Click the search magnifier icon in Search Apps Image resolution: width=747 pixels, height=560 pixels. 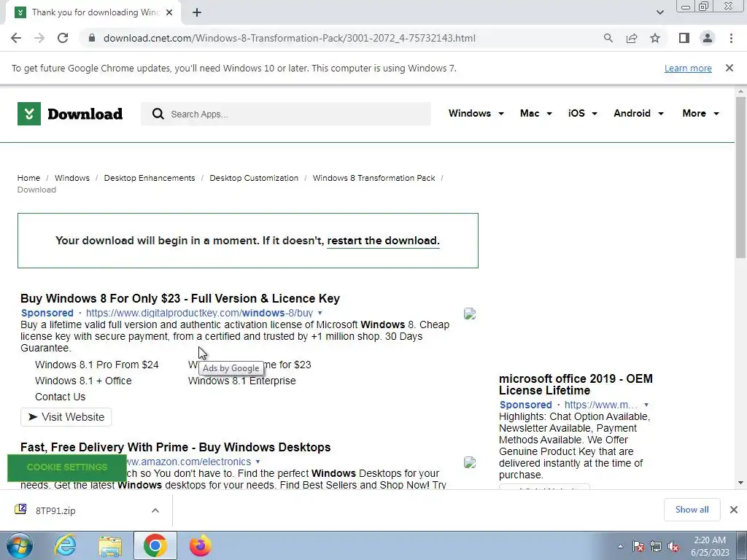pos(158,114)
